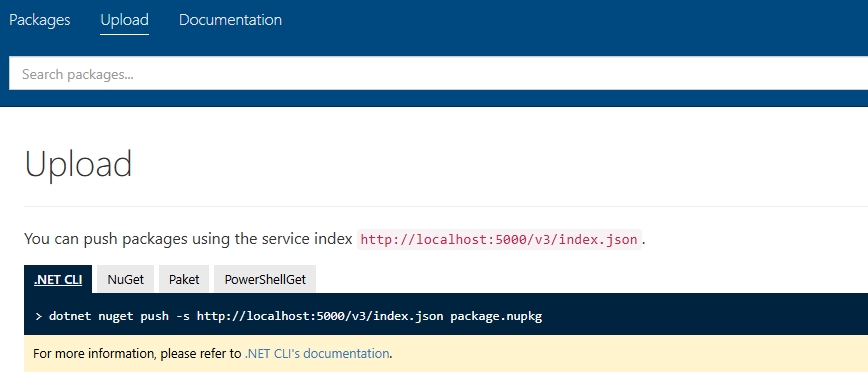
Task: Switch to the NuGet tab
Action: point(126,280)
